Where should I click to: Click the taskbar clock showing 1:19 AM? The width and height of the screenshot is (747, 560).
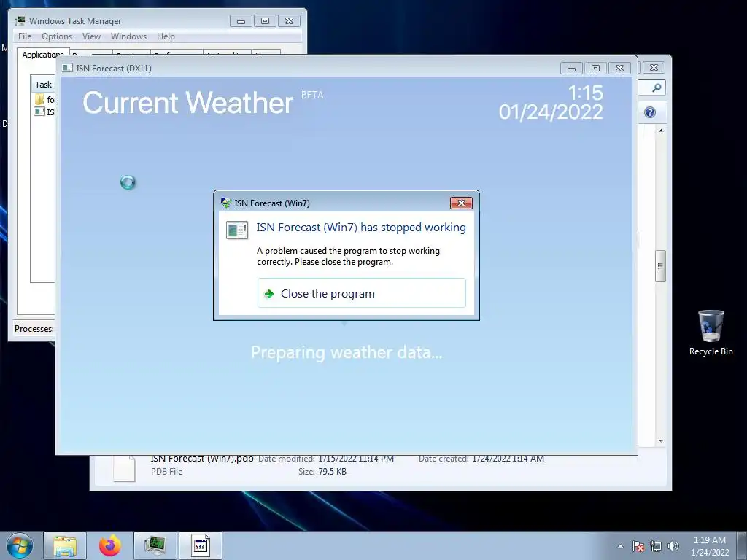710,546
